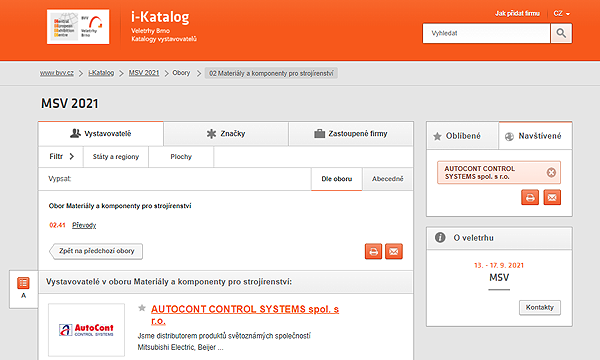
Task: Expand the Filtr options
Action: pyautogui.click(x=61, y=156)
